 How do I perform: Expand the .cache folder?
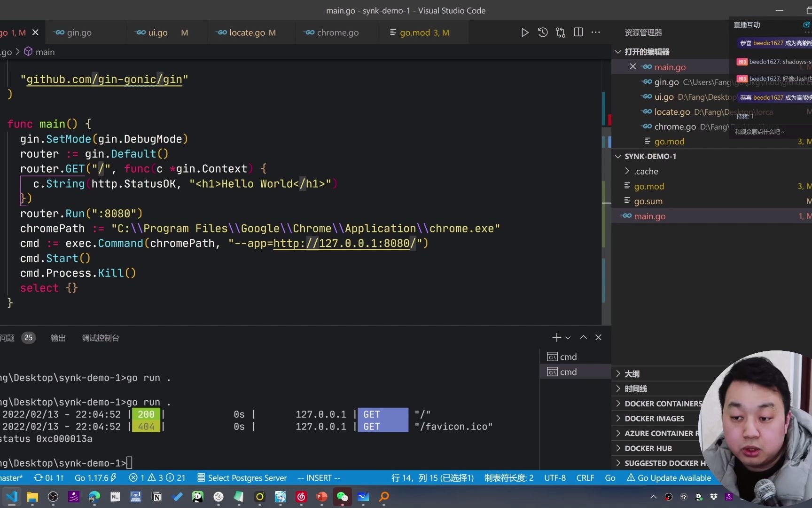coord(646,171)
